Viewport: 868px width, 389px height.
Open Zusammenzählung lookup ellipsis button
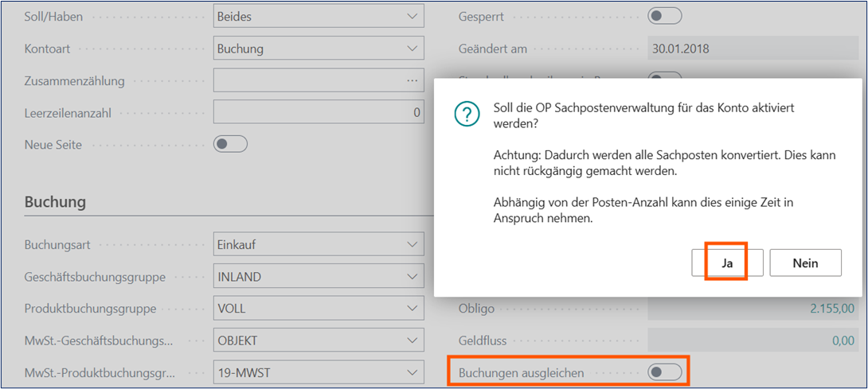coord(412,80)
